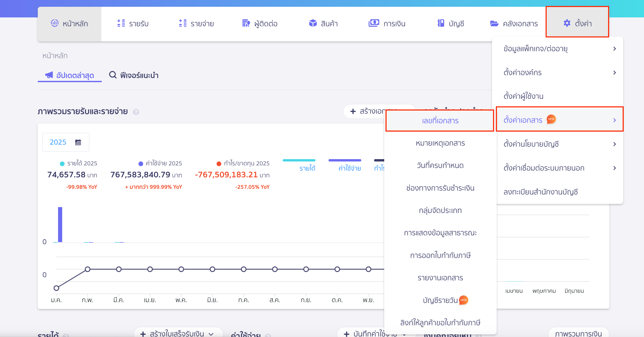Click the เมษายน axis label

coord(514,291)
